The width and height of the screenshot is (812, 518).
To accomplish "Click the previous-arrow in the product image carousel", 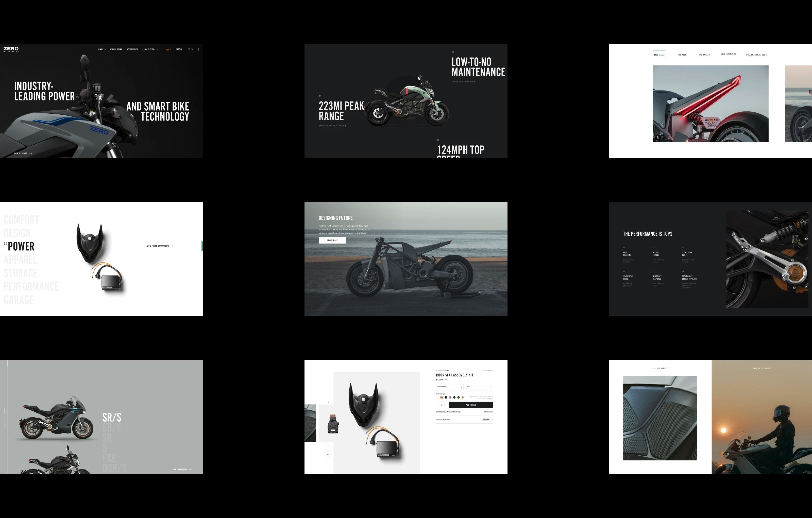I will pos(328,455).
